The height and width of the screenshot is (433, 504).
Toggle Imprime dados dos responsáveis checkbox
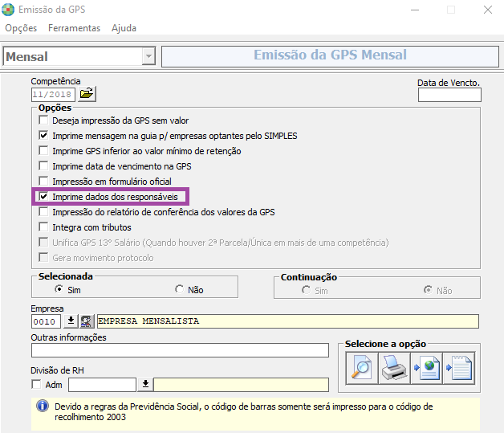(43, 196)
